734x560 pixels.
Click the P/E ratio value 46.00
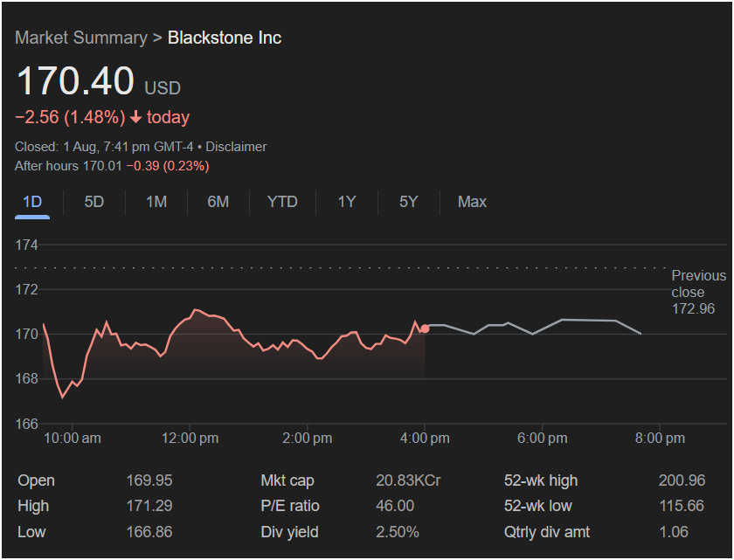[x=395, y=506]
